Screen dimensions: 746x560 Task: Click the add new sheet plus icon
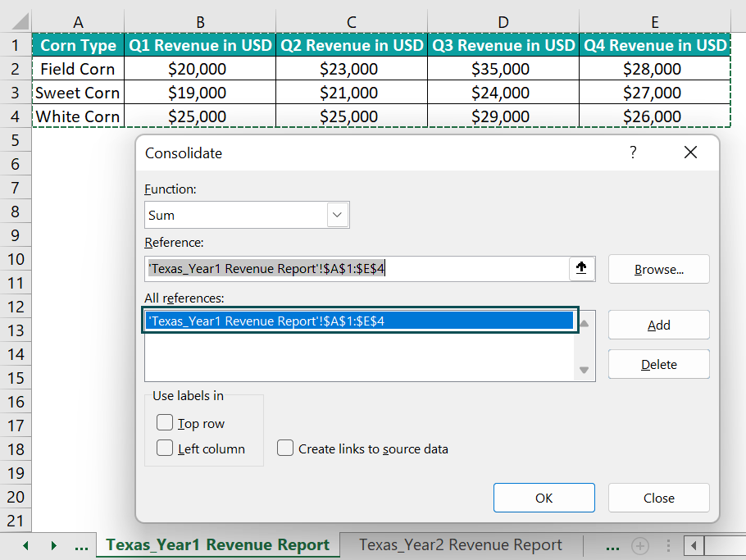640,544
